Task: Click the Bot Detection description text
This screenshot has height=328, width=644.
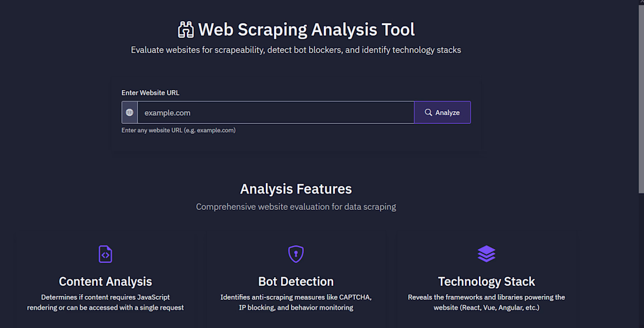Action: [x=296, y=302]
